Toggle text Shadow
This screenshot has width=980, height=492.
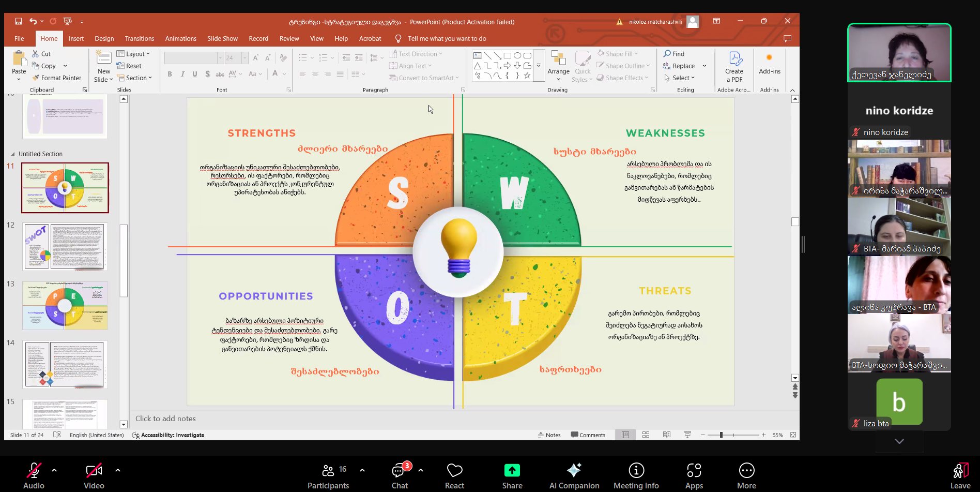click(x=207, y=74)
